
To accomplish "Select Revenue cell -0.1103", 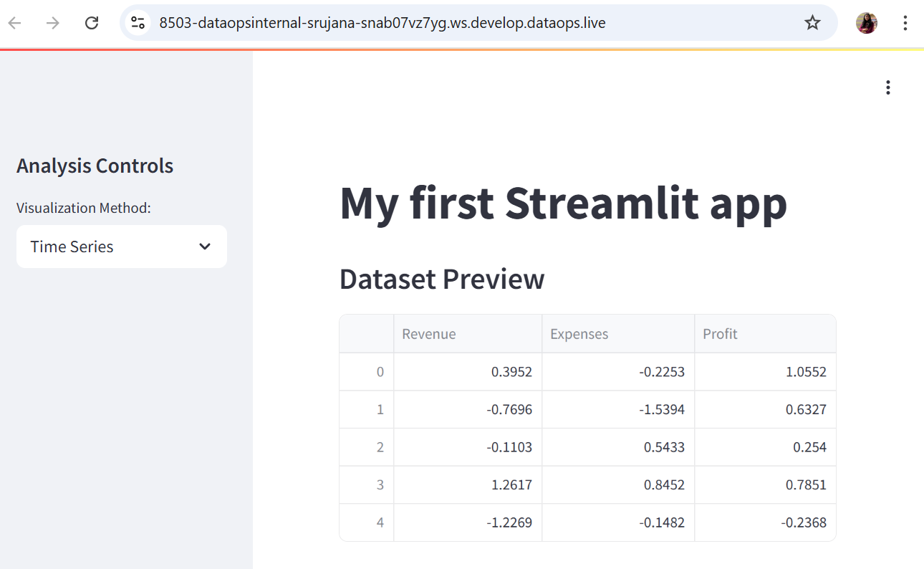I will pyautogui.click(x=468, y=447).
